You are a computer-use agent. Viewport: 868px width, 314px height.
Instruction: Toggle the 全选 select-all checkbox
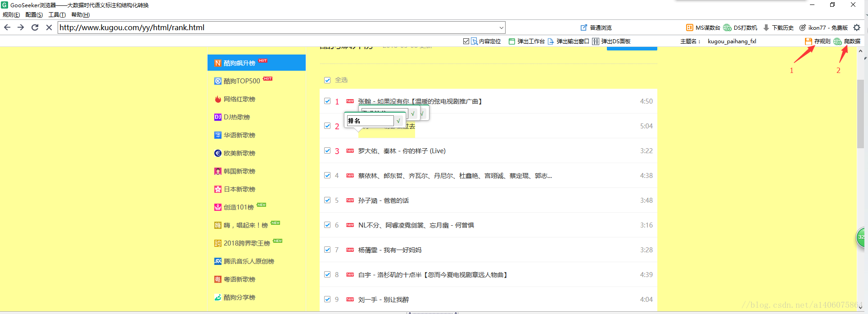click(327, 80)
